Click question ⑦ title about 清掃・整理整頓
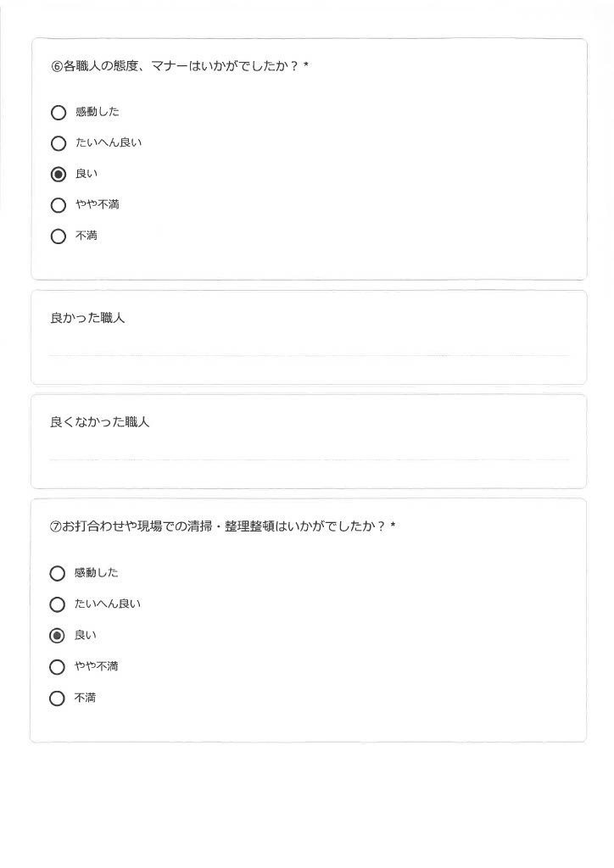 click(x=222, y=526)
